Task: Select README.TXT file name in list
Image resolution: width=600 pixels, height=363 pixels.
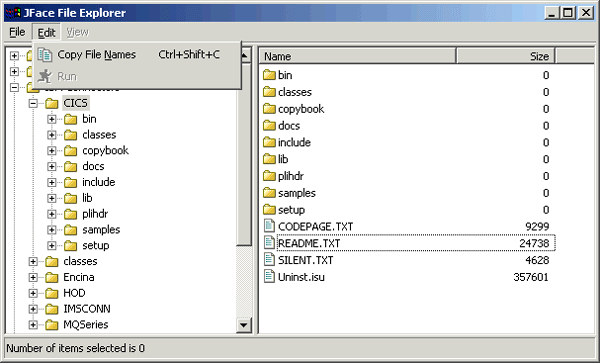Action: 309,243
